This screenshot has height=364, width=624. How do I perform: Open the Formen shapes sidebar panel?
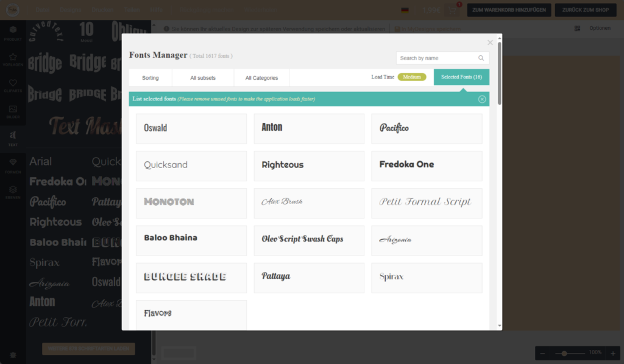(x=13, y=165)
